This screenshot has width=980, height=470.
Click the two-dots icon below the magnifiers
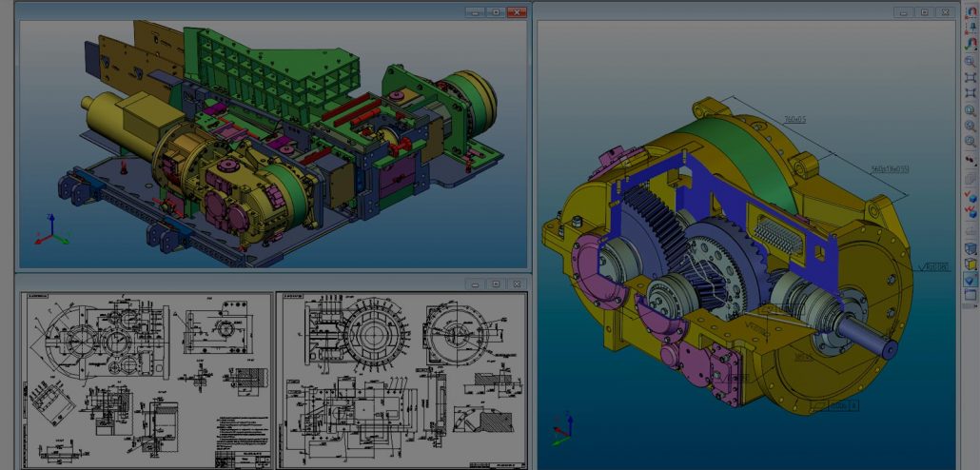pos(970,160)
